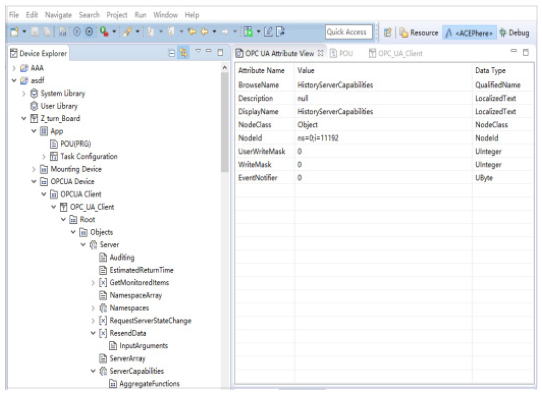Open Device Explorer view menu dropdown
The width and height of the screenshot is (542, 395).
[x=198, y=51]
